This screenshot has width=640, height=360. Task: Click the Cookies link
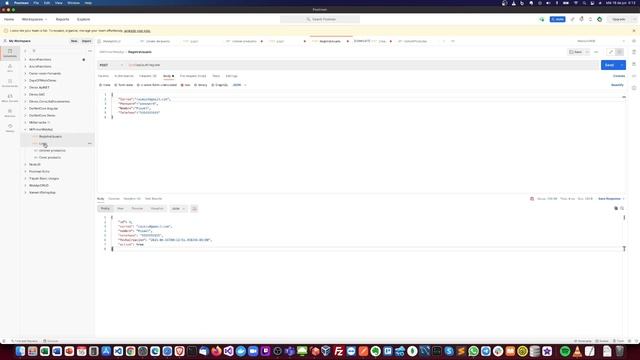pos(619,76)
